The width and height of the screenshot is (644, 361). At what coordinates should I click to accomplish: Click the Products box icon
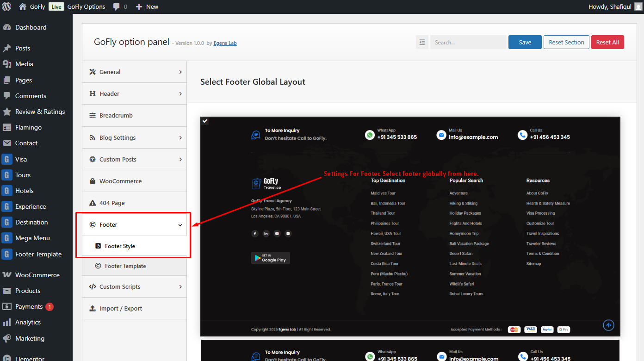pyautogui.click(x=6, y=291)
